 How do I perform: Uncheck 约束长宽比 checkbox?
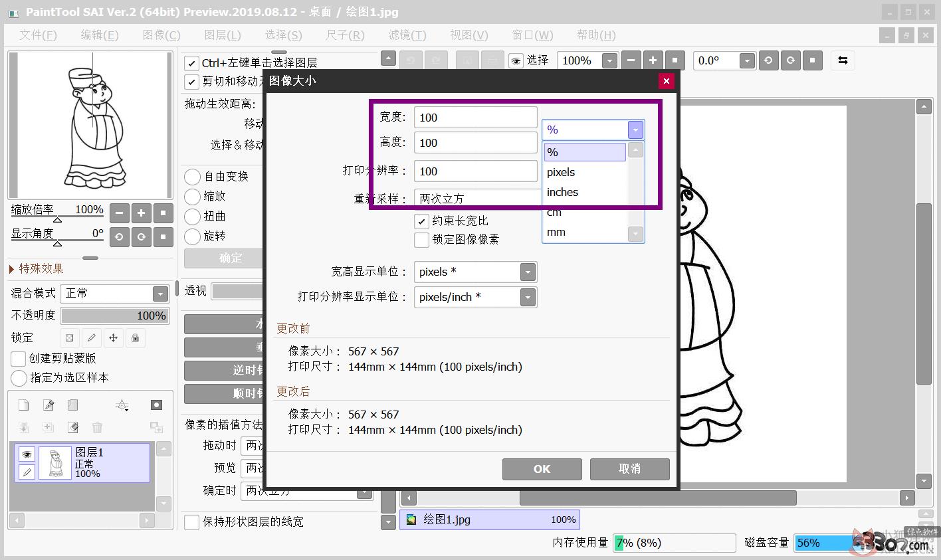click(x=421, y=221)
